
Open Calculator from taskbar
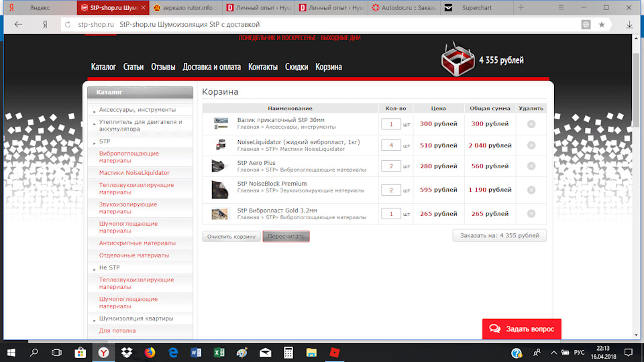coord(288,353)
